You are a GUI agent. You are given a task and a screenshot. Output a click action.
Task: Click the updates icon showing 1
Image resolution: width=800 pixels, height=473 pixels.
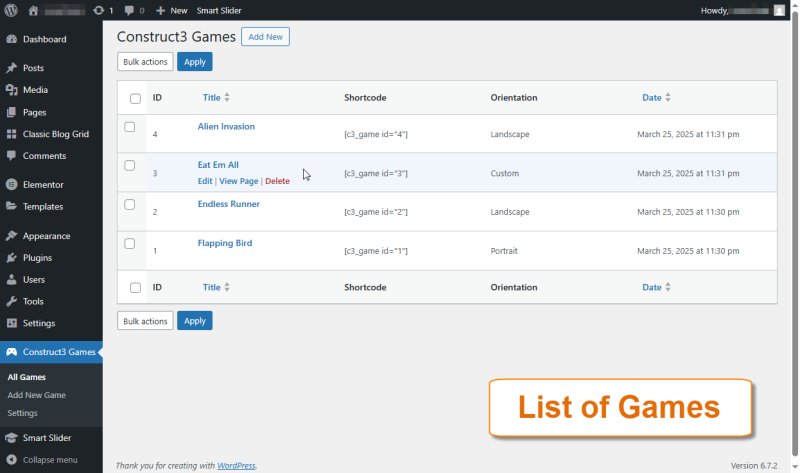98,10
